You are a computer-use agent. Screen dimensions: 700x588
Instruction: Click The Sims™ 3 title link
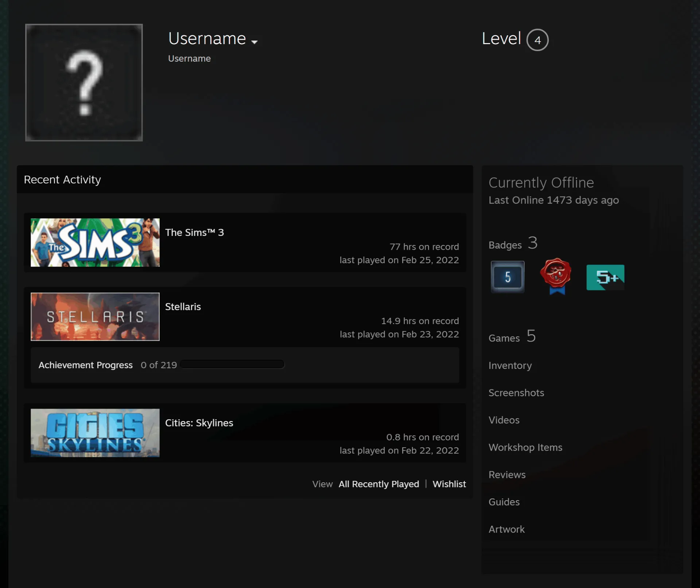coord(194,233)
